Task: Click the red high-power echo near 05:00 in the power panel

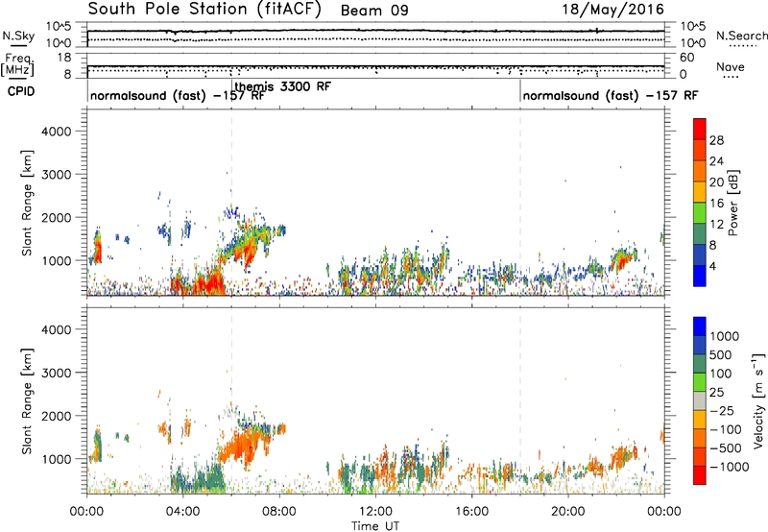Action: point(212,283)
